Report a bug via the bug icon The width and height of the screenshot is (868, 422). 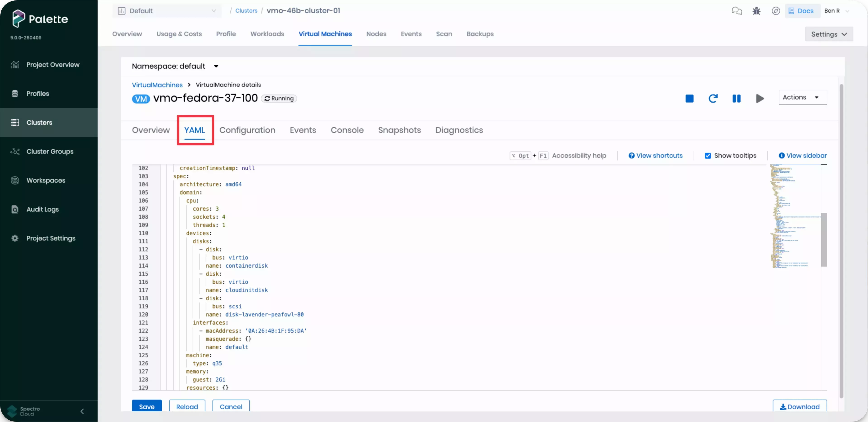(757, 10)
